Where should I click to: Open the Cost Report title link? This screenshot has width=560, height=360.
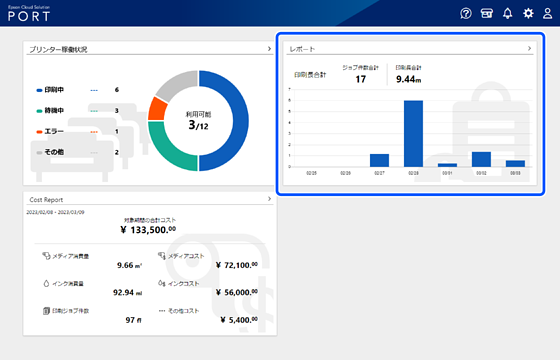pyautogui.click(x=46, y=200)
